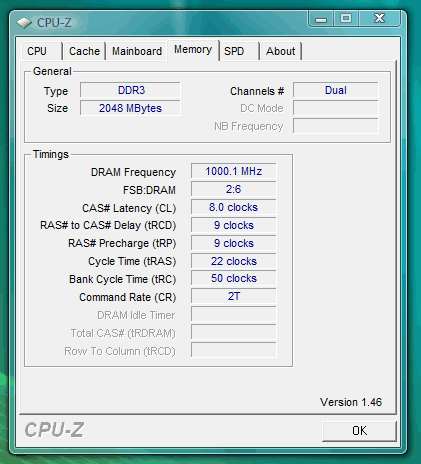Screen dimensions: 421x464
Task: Switch to the SPD tab
Action: [x=239, y=51]
